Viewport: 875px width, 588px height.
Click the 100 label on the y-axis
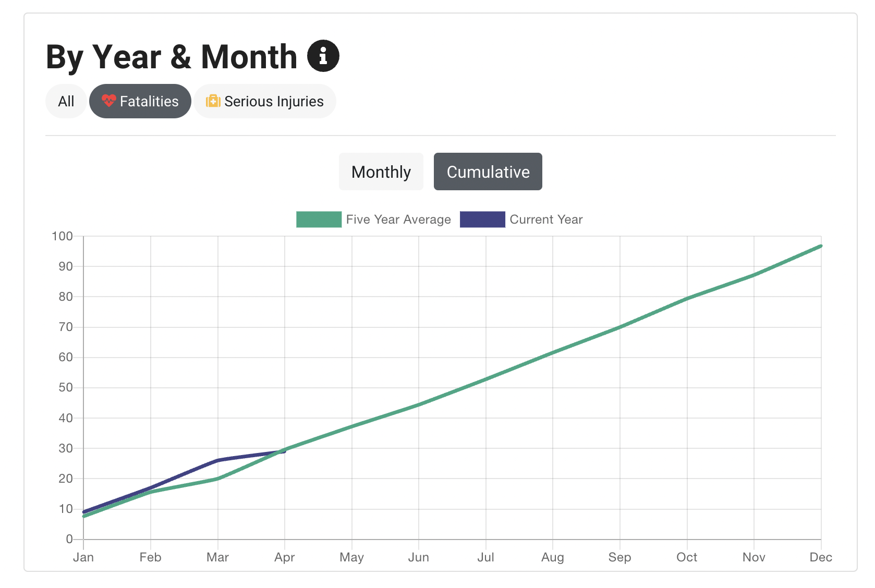pyautogui.click(x=62, y=236)
